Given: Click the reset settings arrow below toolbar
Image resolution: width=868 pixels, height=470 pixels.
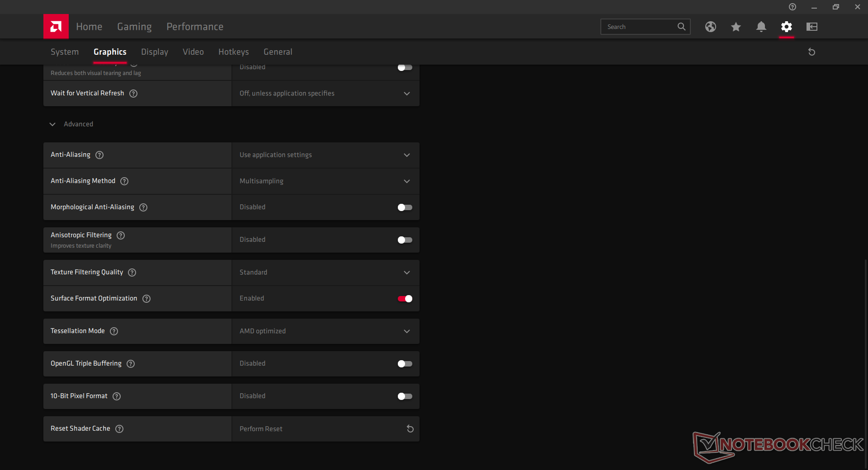Looking at the screenshot, I should tap(811, 52).
